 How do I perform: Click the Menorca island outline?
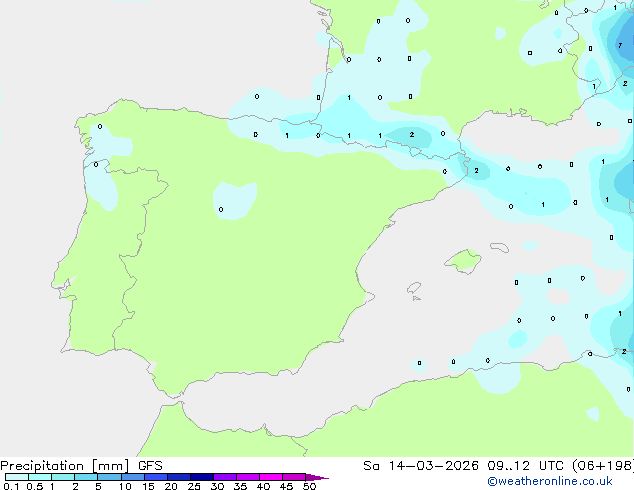click(500, 247)
